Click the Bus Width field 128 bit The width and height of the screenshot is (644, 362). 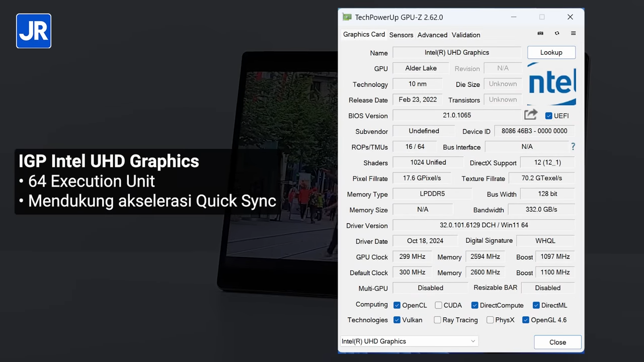547,194
